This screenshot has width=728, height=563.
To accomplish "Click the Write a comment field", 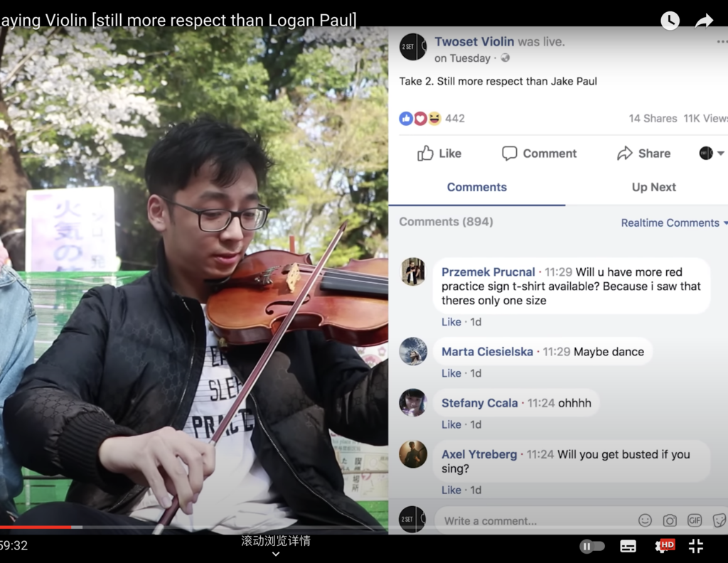I will coord(534,521).
